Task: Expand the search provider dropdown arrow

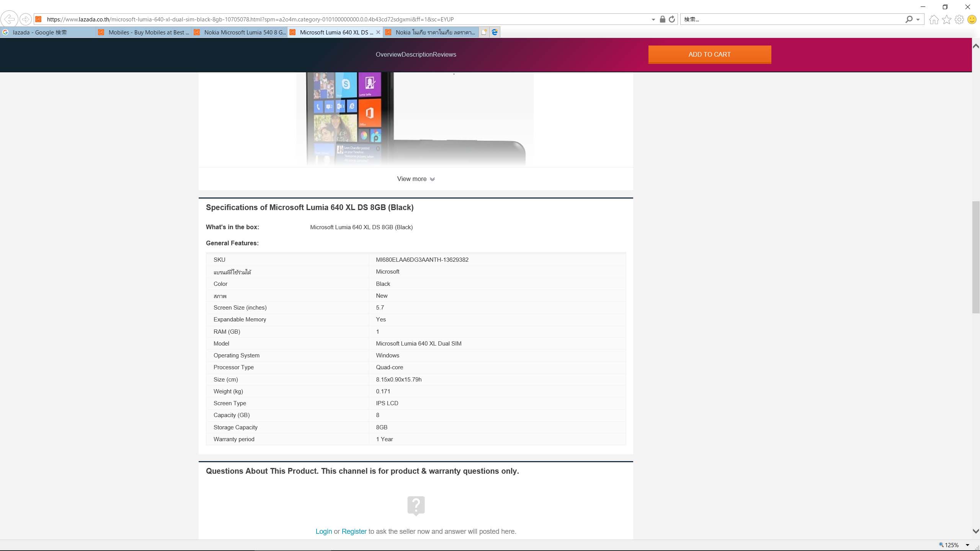Action: [918, 20]
